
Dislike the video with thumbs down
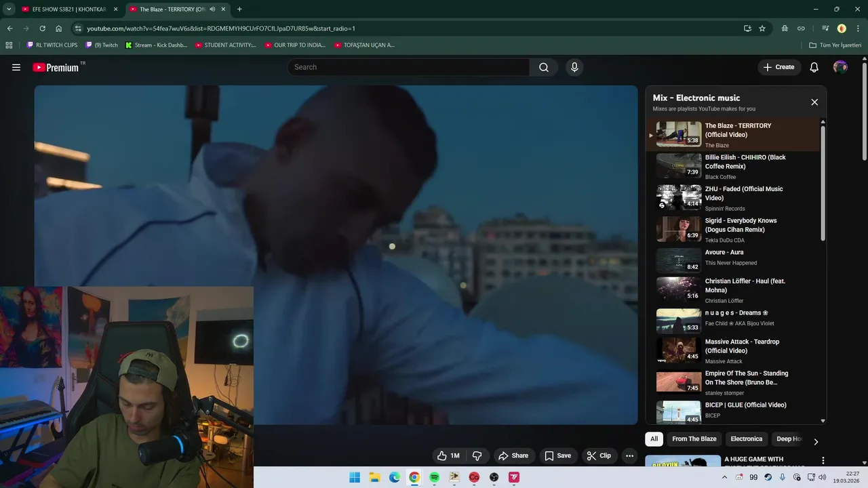477,455
